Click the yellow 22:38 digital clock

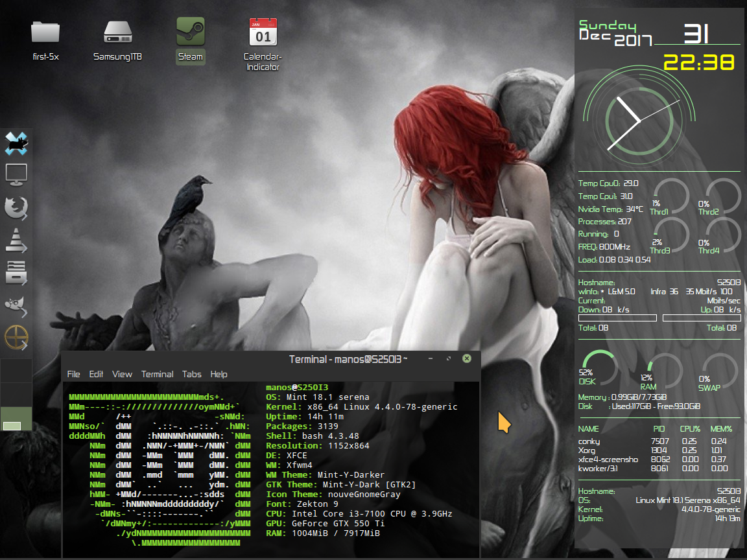coord(699,62)
